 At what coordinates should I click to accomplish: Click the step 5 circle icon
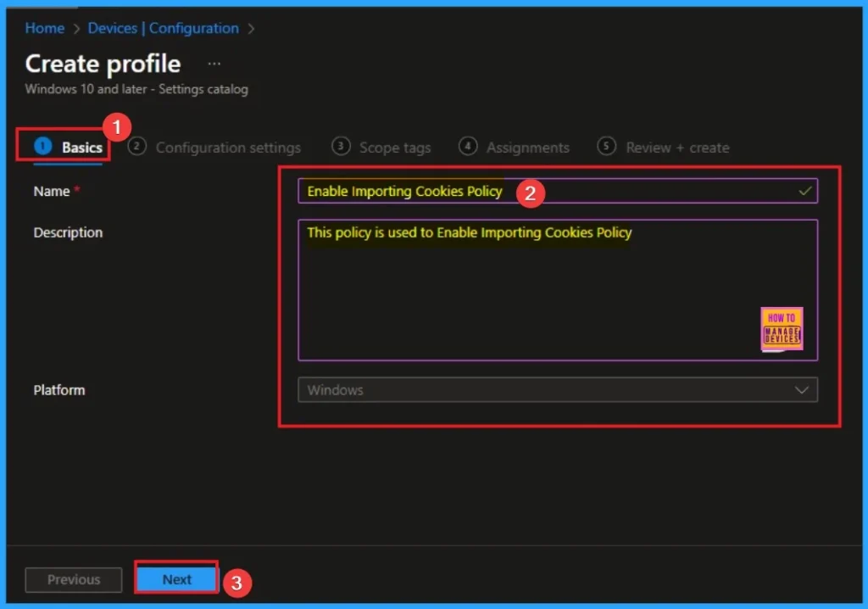tap(606, 146)
